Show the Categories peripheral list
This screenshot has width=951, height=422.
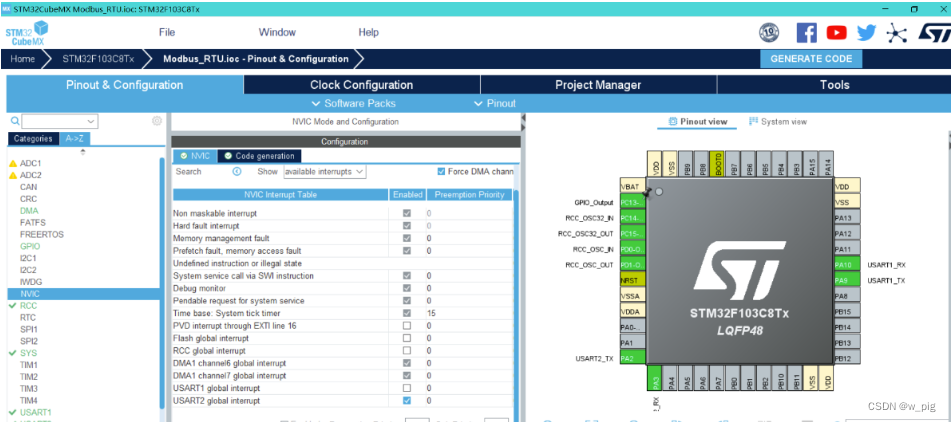coord(33,138)
